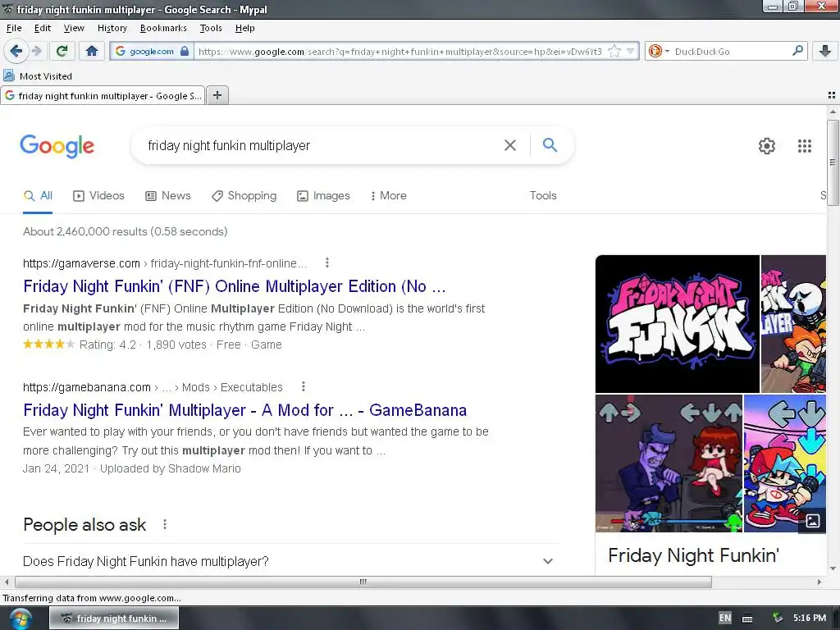The image size is (840, 630).
Task: Open Friday Night Funkin' Multiplayer GameBanana link
Action: click(244, 410)
